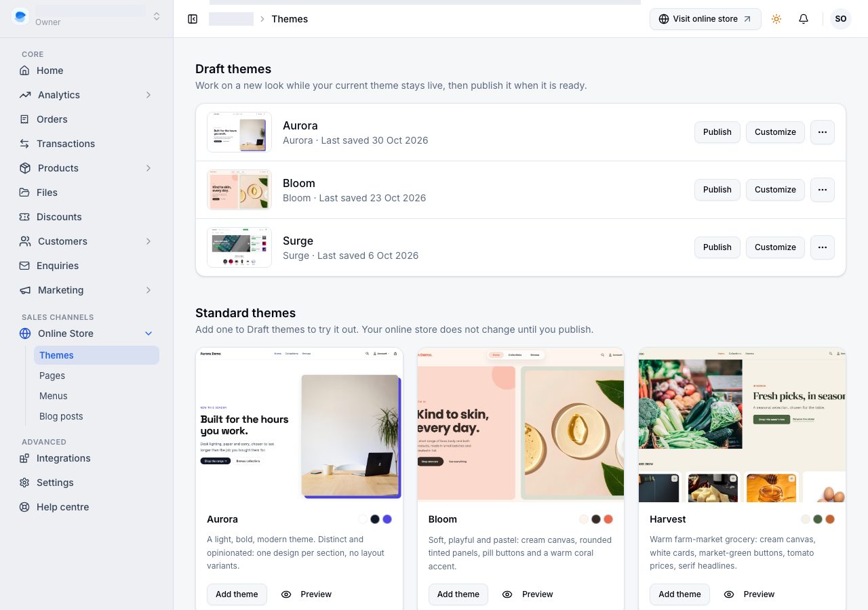Open the notifications bell
This screenshot has height=610, width=868.
click(804, 19)
